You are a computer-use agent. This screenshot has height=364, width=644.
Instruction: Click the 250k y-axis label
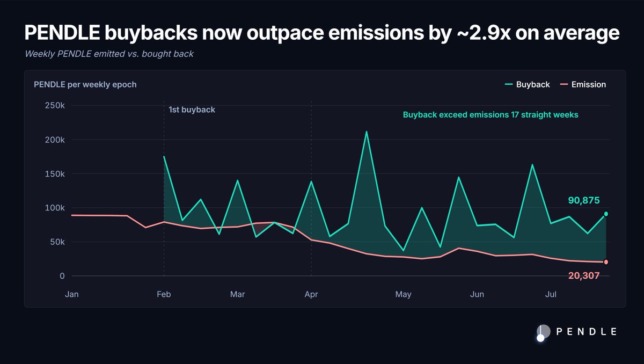54,106
